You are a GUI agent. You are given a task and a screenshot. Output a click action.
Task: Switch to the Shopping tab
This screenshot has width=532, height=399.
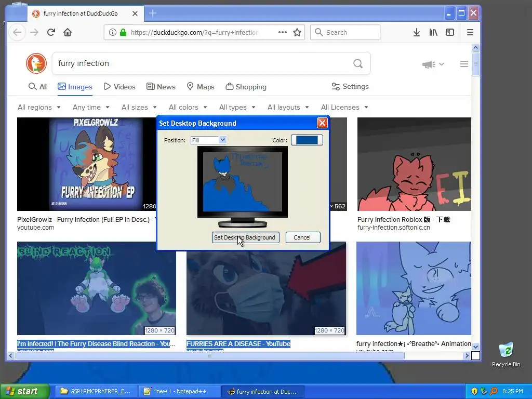tap(246, 87)
